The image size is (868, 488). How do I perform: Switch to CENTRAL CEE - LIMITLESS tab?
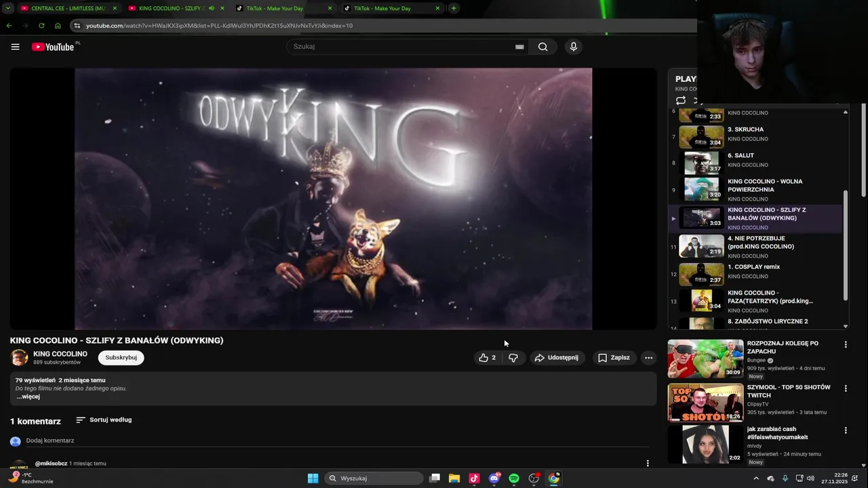pos(68,8)
